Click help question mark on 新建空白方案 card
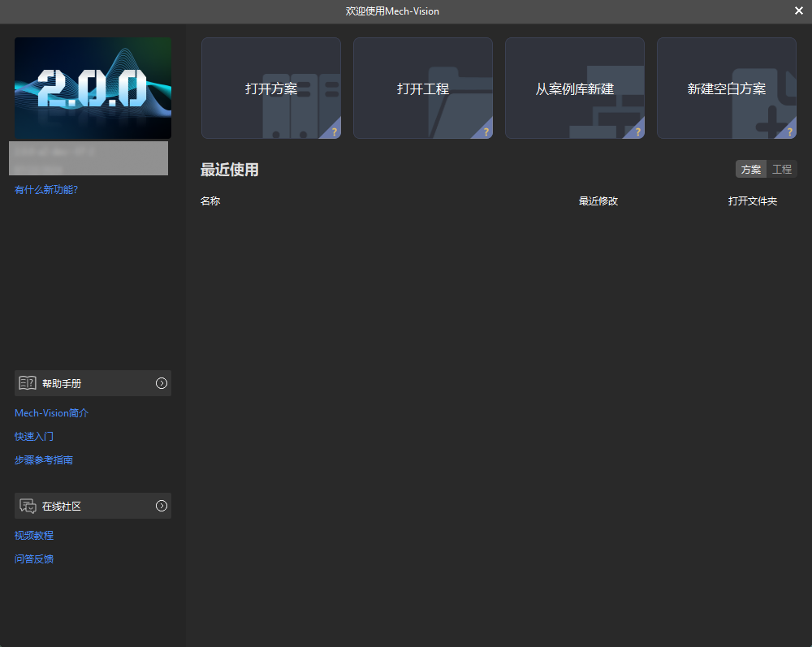 point(789,132)
